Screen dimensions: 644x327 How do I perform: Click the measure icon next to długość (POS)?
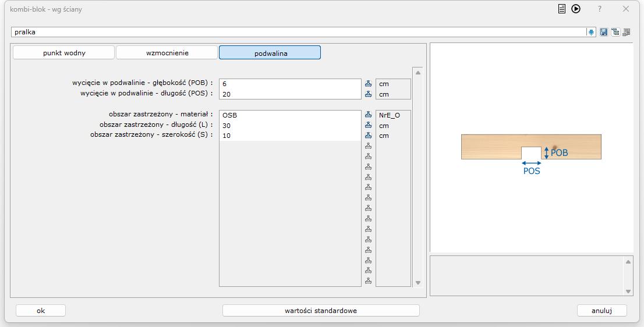point(368,94)
